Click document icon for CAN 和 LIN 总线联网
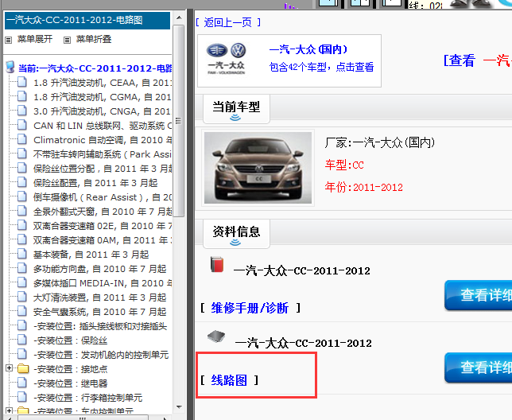Screen dimensions: 512x420 click(22, 125)
